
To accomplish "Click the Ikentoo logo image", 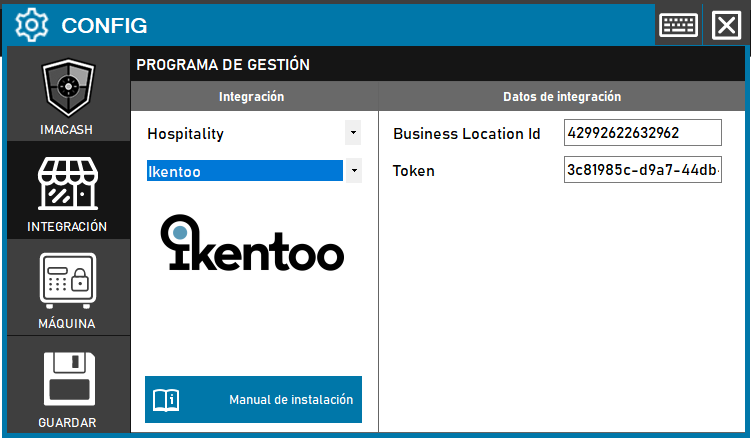I will [253, 243].
